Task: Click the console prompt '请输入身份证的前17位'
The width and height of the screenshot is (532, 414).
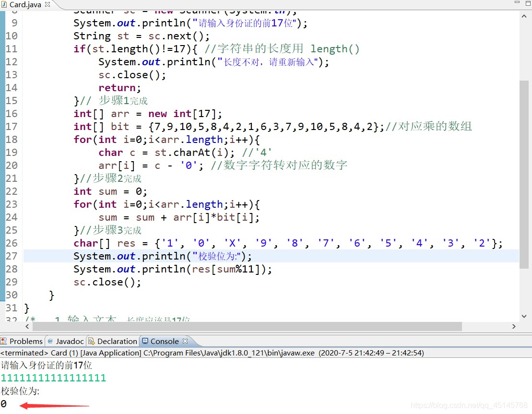Action: click(47, 365)
